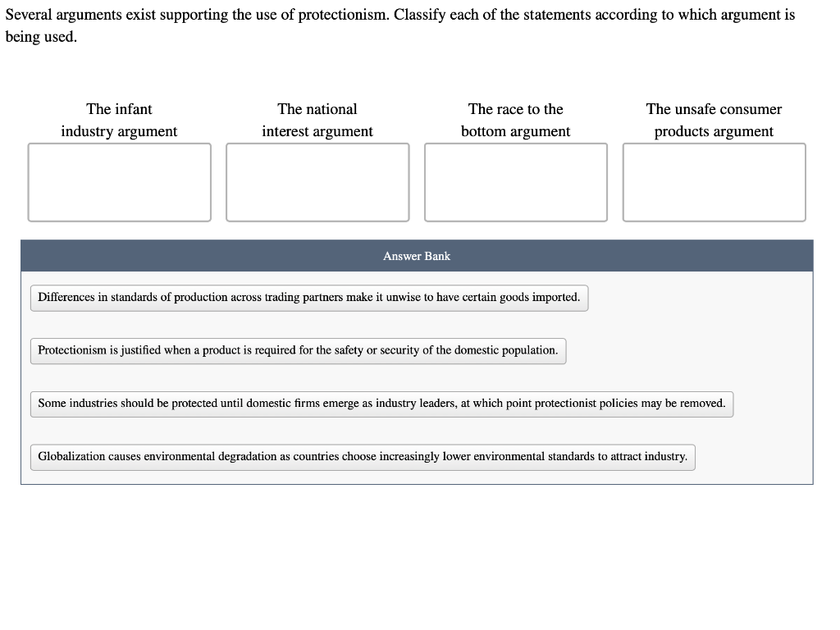Click 'The race to the bottom argument' heading
Screen dimensions: 840x630
tap(515, 120)
